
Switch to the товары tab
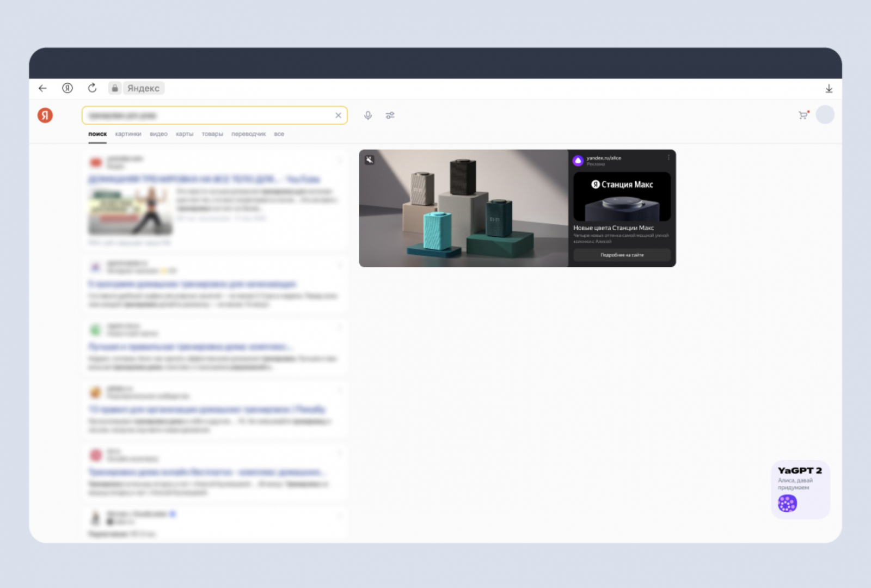pyautogui.click(x=212, y=134)
